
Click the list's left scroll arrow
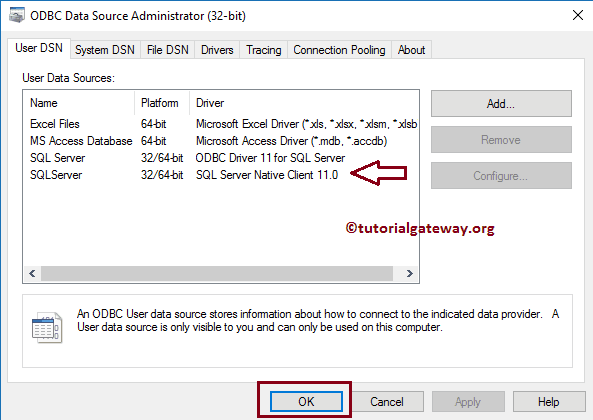(x=32, y=273)
